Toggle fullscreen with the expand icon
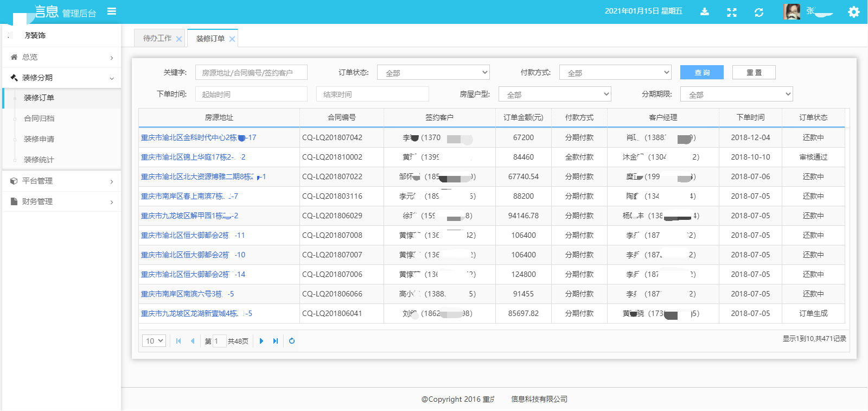This screenshot has width=868, height=411. 732,12
